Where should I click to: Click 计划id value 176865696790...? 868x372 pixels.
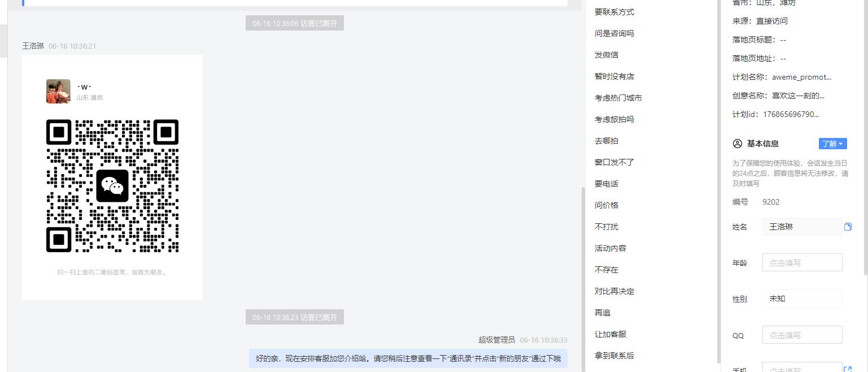coord(791,114)
